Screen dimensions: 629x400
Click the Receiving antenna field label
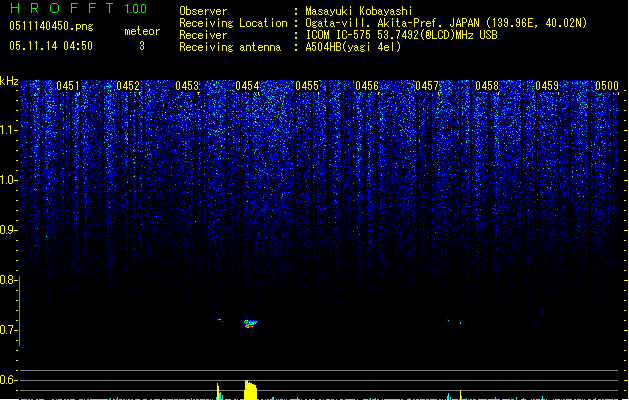230,47
